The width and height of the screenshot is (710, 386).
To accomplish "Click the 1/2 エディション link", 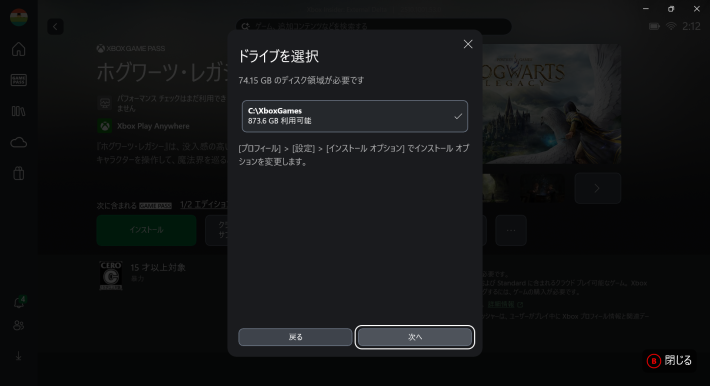I will tap(204, 205).
